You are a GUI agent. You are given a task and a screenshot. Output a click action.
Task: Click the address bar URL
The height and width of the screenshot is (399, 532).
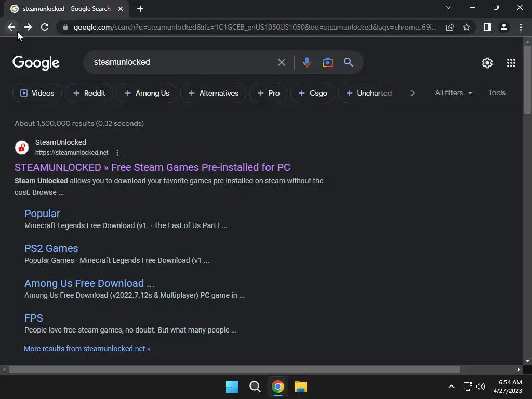255,27
